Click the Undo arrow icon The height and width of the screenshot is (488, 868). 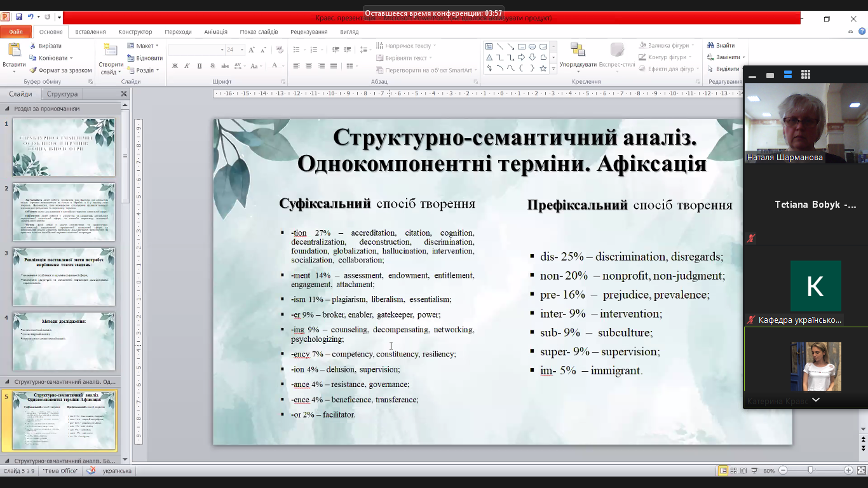click(31, 17)
